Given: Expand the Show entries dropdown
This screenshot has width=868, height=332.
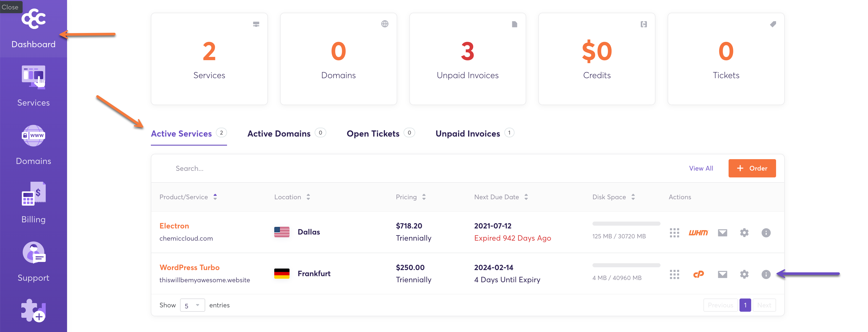Looking at the screenshot, I should pos(192,305).
